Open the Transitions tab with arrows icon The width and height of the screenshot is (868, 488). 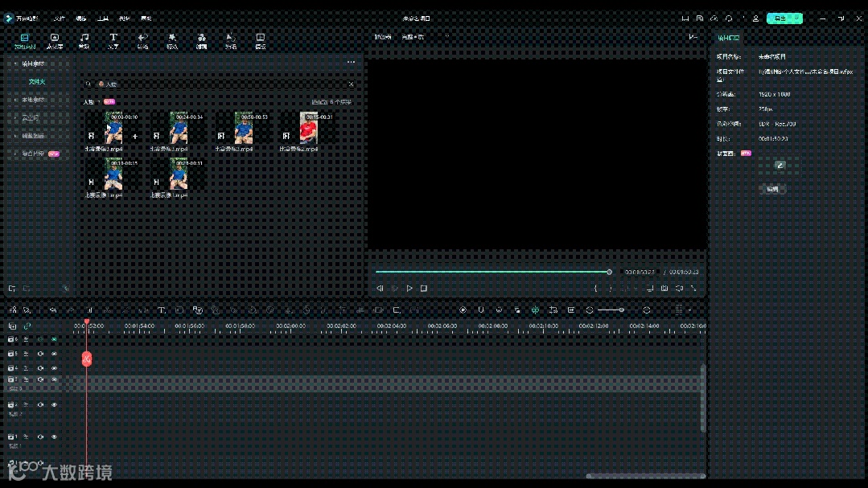pos(143,41)
